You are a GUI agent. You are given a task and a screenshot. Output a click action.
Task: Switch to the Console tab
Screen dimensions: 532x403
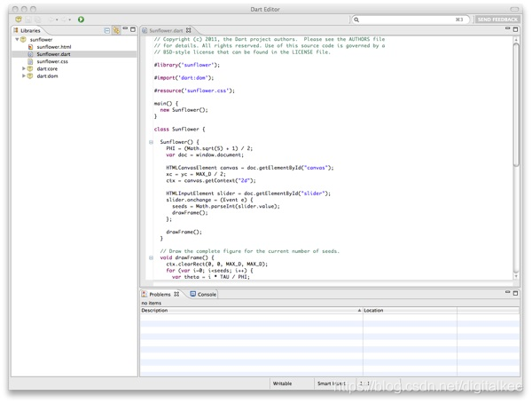[204, 295]
